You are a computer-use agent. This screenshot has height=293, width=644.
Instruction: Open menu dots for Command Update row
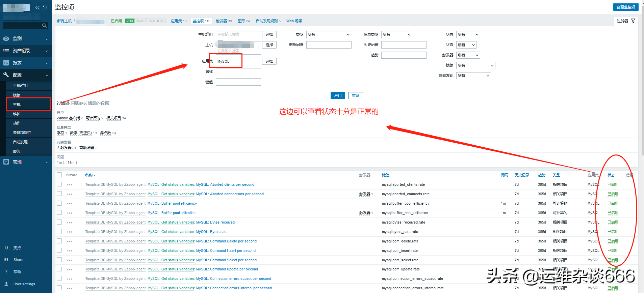(70, 269)
